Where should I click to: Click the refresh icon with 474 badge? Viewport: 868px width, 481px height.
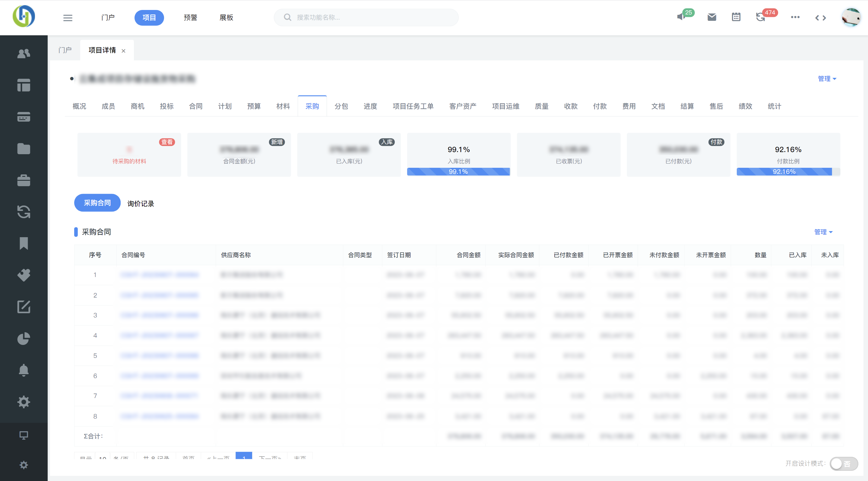click(x=760, y=17)
